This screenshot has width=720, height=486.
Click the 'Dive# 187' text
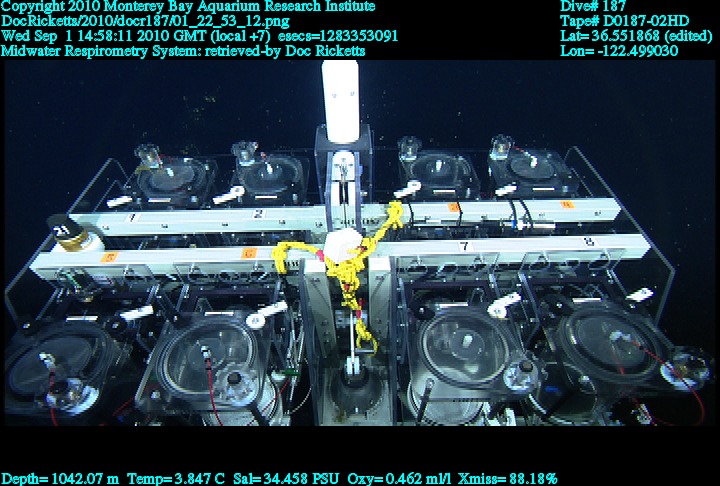[x=593, y=6]
